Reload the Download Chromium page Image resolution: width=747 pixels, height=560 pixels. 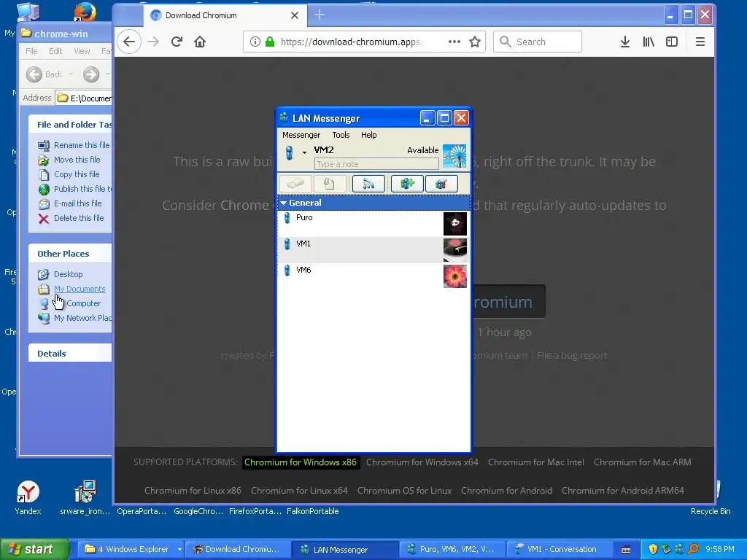pos(177,42)
